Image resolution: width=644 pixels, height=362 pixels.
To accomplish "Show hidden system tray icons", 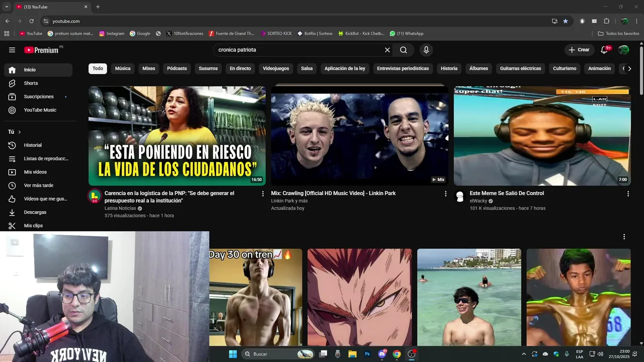I will point(524,354).
